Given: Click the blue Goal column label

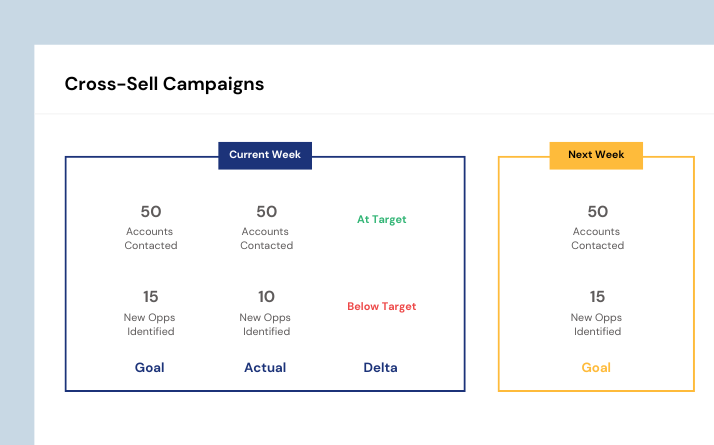Looking at the screenshot, I should pos(149,368).
